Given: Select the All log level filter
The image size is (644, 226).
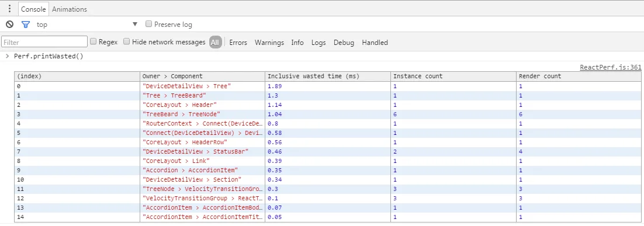Looking at the screenshot, I should pos(216,42).
